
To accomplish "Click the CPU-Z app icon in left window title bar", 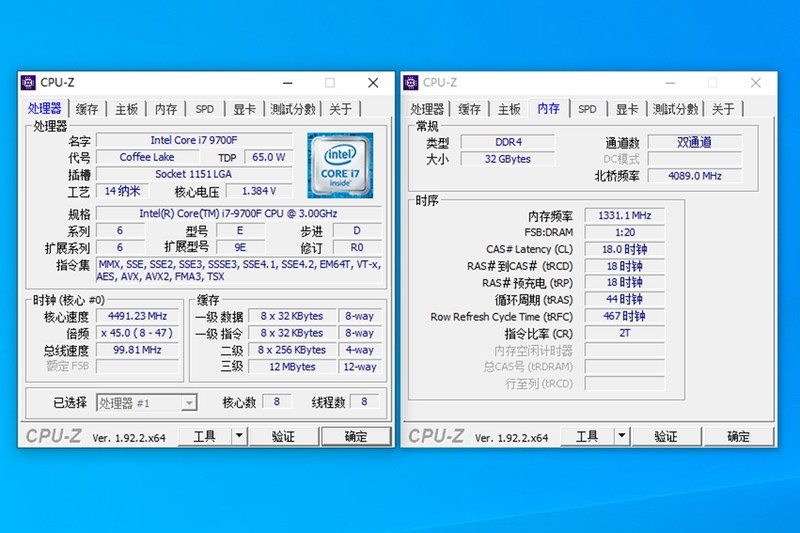I will click(28, 83).
